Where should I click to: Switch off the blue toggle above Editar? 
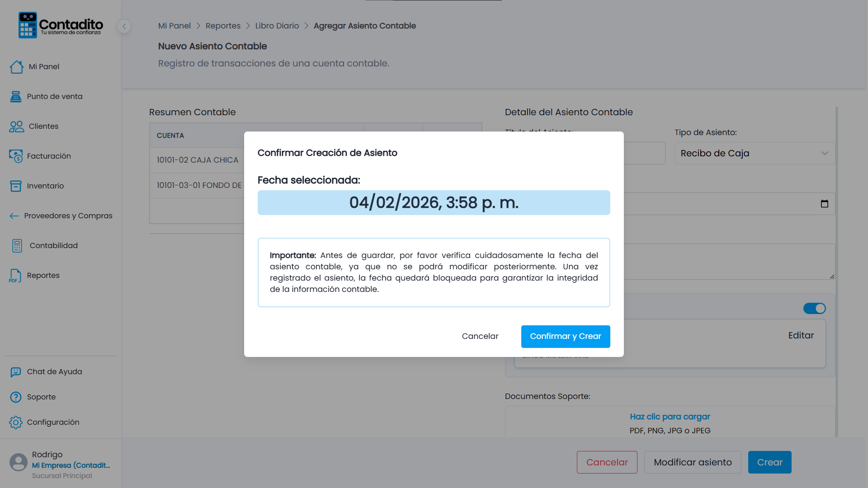(x=815, y=309)
